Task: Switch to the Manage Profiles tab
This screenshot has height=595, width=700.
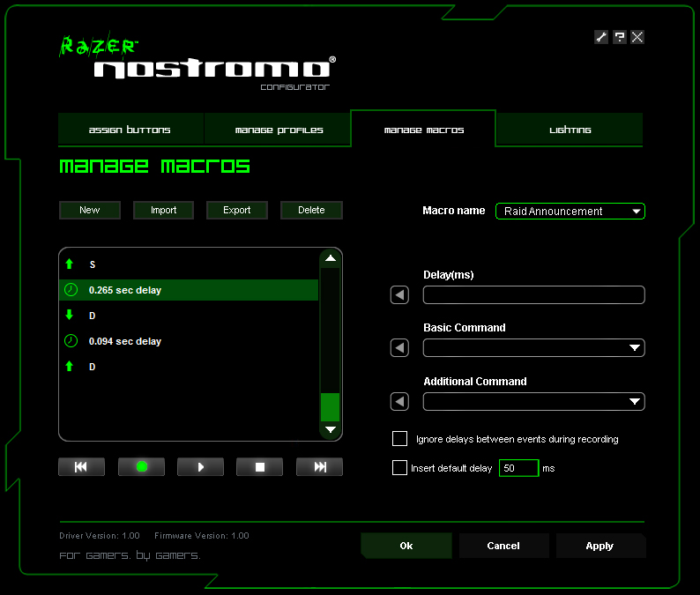Action: coord(279,130)
